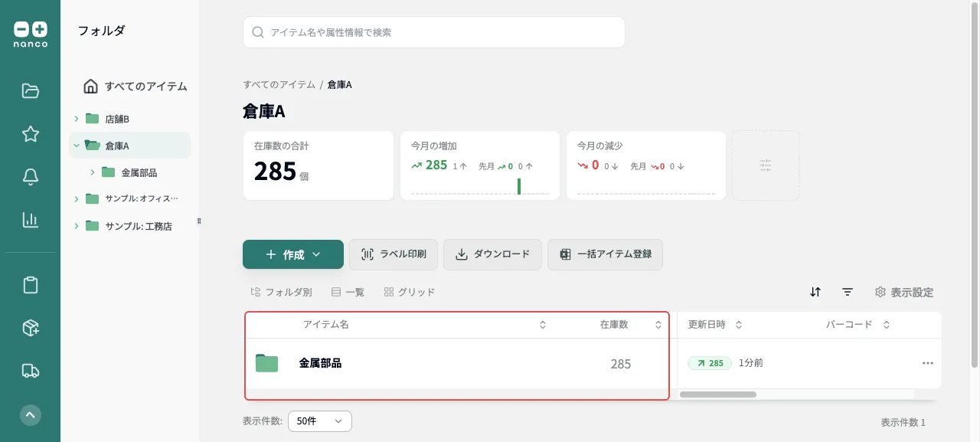
Task: Switch to 一覧 view
Action: coord(348,292)
